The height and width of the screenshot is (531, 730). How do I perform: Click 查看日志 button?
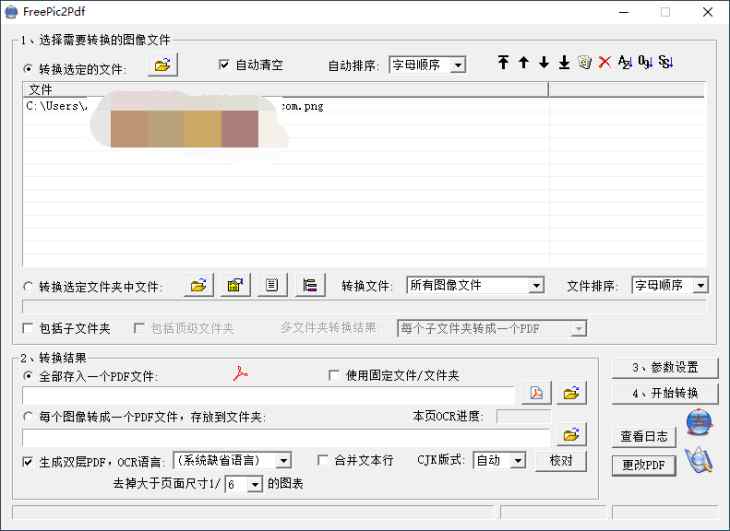[644, 437]
